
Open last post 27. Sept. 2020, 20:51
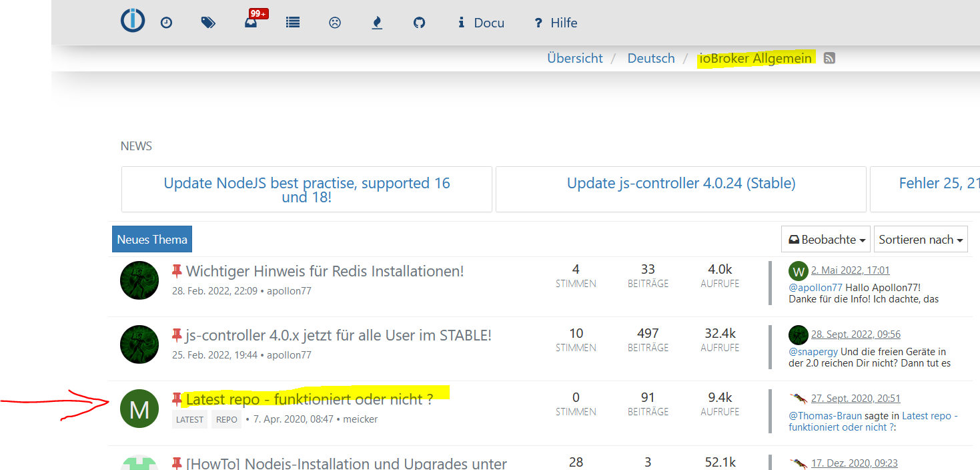(x=856, y=399)
